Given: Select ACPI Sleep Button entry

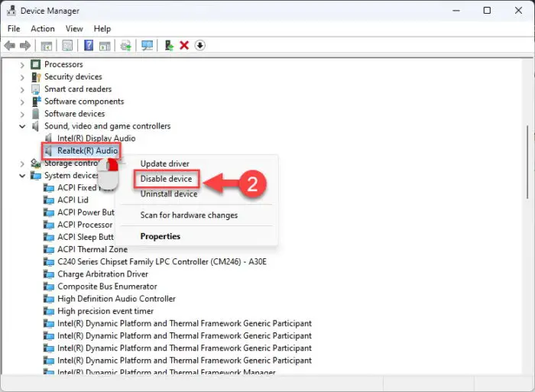Looking at the screenshot, I should point(86,237).
